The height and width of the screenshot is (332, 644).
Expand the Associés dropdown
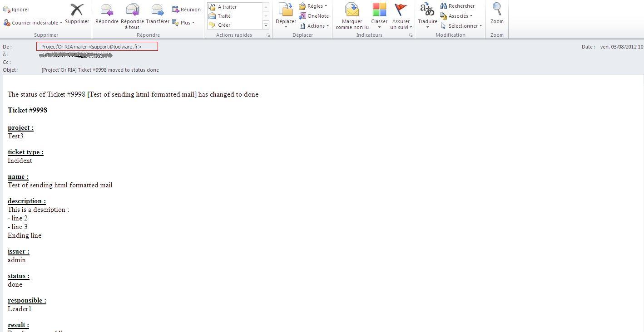[456, 16]
